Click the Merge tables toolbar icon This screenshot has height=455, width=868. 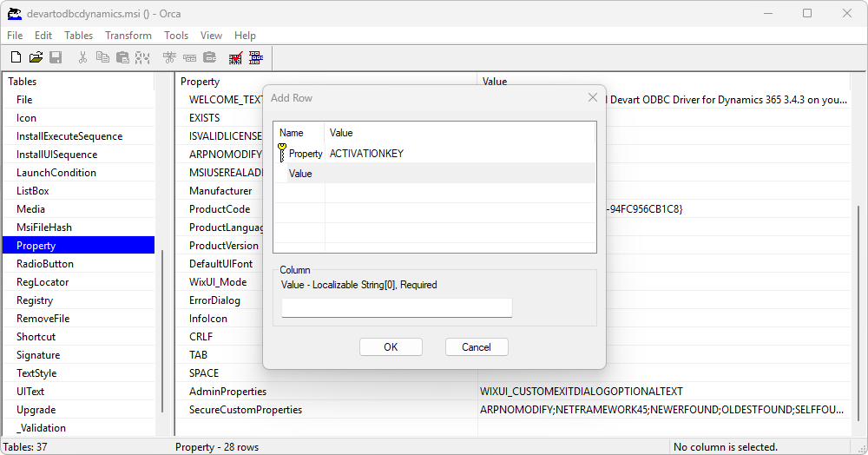[256, 57]
